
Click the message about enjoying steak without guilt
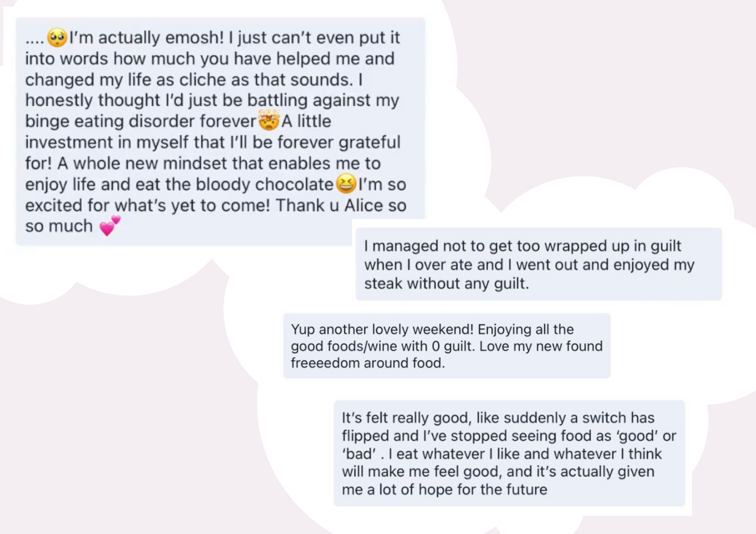539,264
